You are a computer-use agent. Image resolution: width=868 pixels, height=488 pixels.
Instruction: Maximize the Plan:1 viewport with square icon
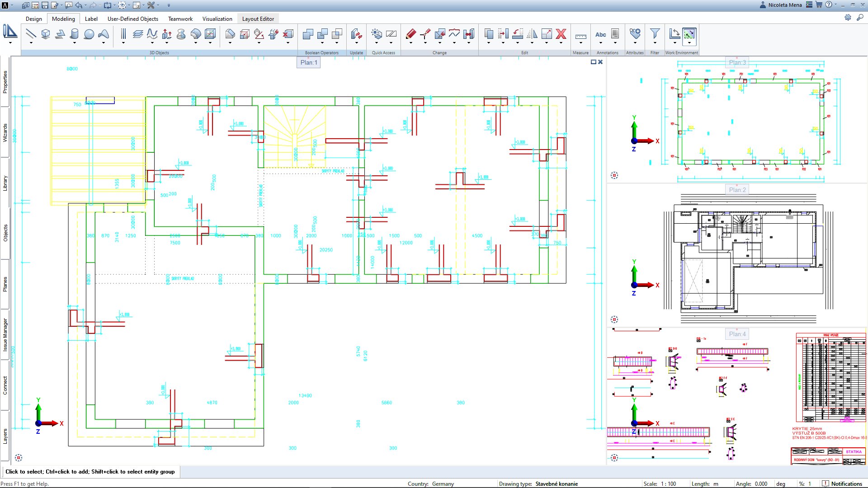594,62
